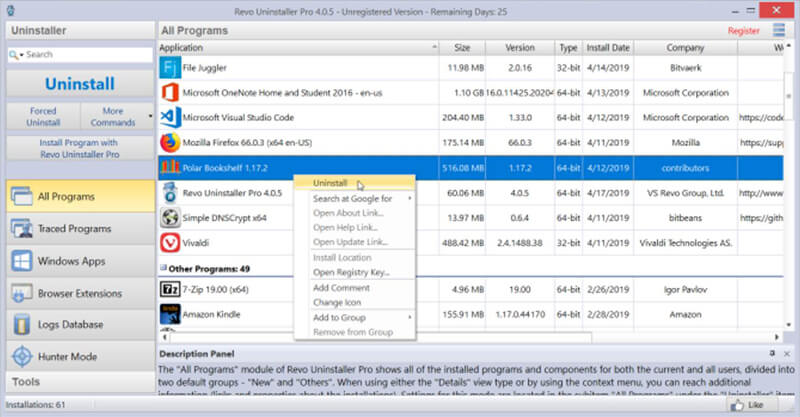Click the Simple DNSCrypt icon
The width and height of the screenshot is (800, 417).
170,218
